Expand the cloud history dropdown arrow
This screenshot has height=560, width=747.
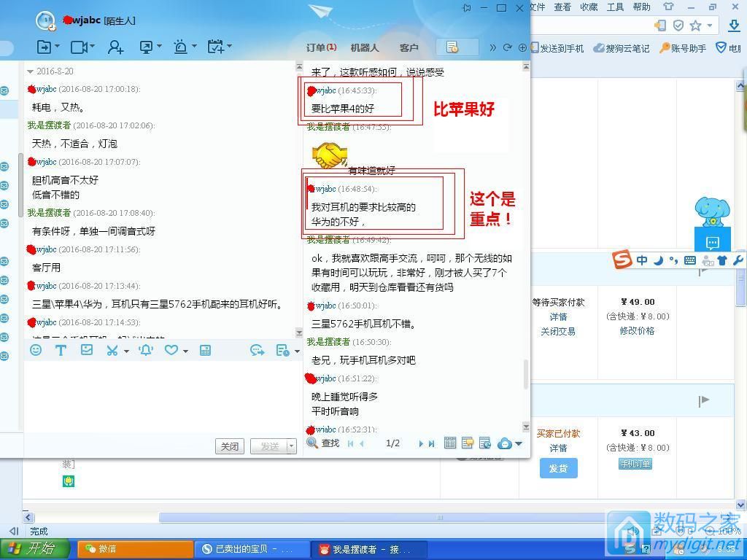tap(519, 444)
